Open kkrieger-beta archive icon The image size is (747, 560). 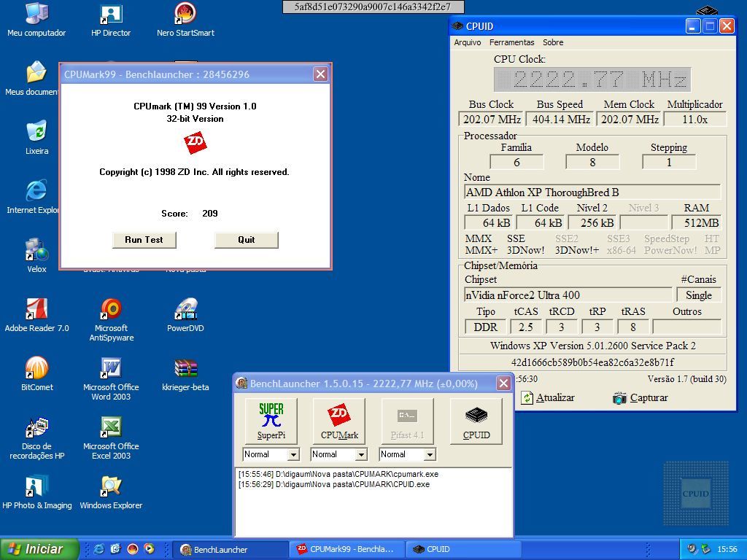click(x=185, y=374)
